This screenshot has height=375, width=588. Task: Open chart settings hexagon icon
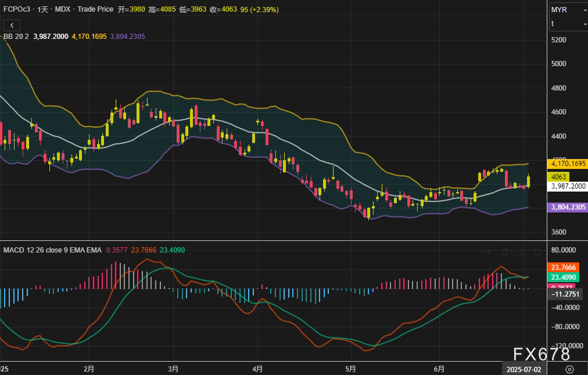(569, 369)
